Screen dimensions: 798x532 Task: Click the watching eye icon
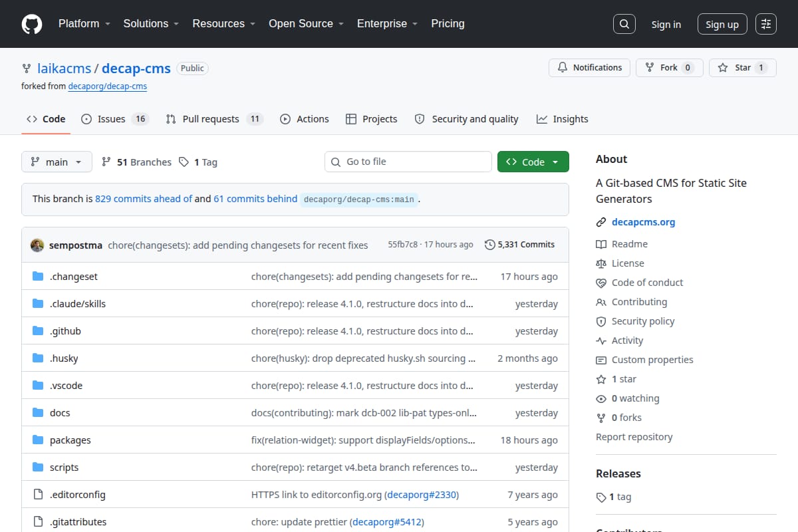click(601, 398)
